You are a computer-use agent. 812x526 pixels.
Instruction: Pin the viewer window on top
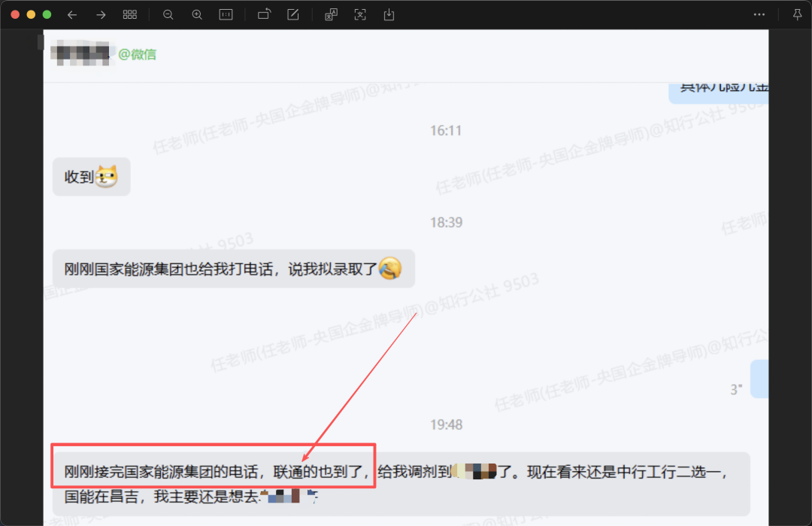pos(798,14)
